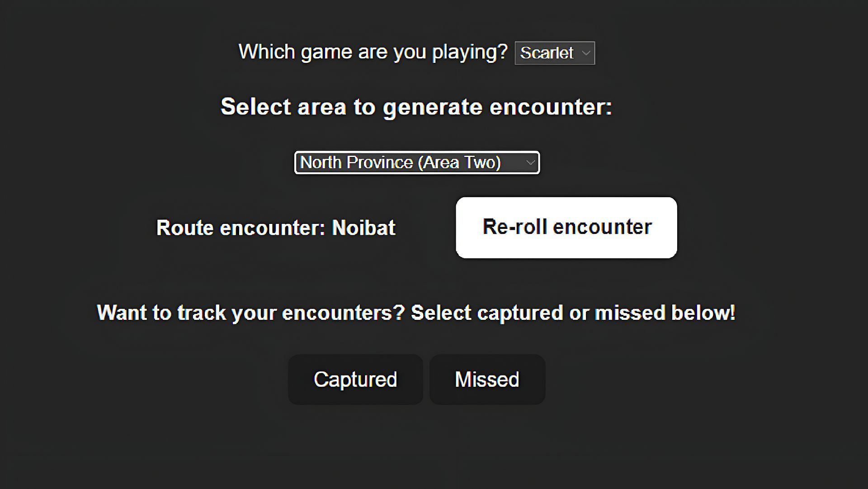Click the chevron arrow beside Scarlet
The height and width of the screenshot is (489, 868).
586,53
